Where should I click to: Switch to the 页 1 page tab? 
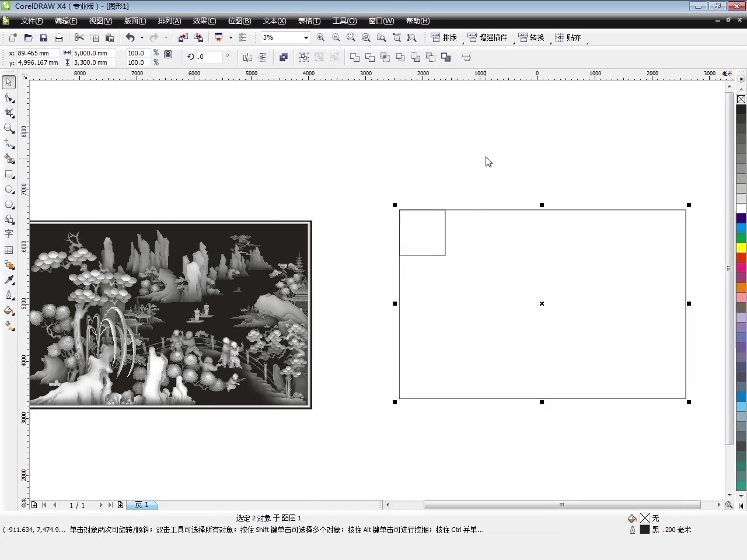pos(142,505)
